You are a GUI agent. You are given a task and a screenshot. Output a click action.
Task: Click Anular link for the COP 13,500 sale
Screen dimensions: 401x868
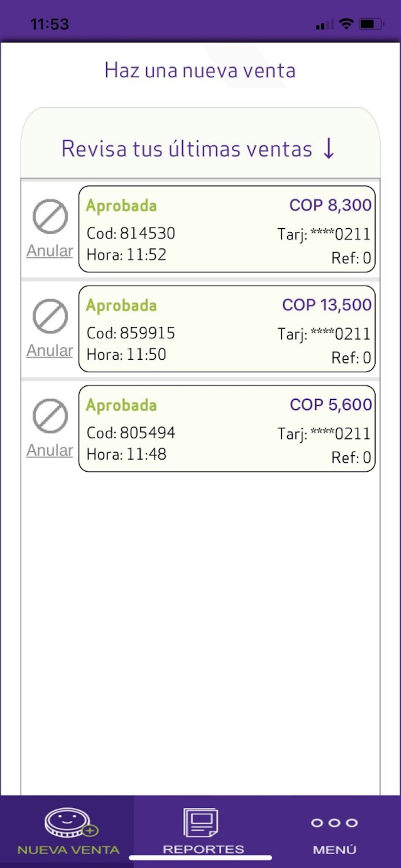point(50,351)
